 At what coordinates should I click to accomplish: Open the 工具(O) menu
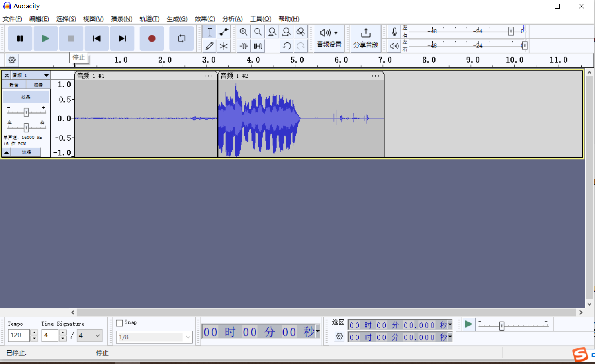tap(261, 19)
